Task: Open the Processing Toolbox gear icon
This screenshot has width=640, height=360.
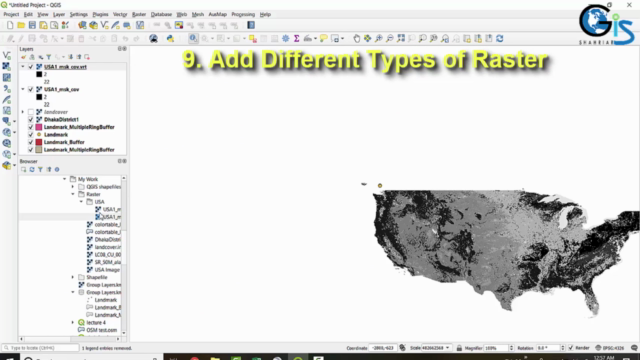Action: pos(286,38)
